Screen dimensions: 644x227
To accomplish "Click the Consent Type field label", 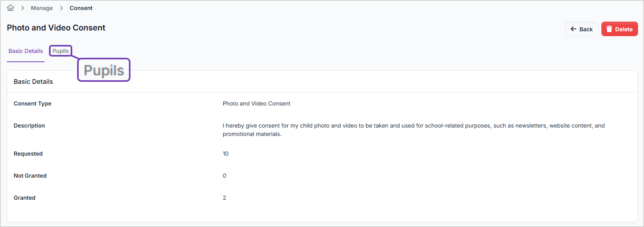I will point(33,103).
